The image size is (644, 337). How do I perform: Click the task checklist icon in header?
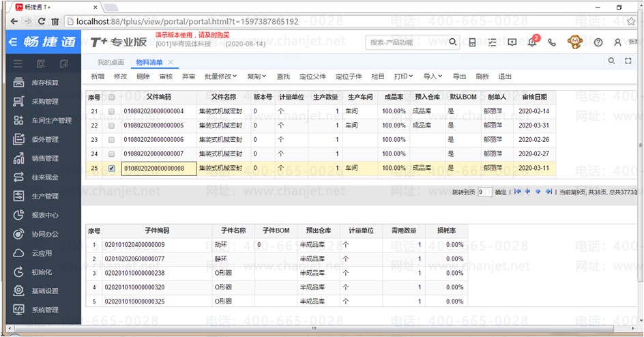coord(493,42)
